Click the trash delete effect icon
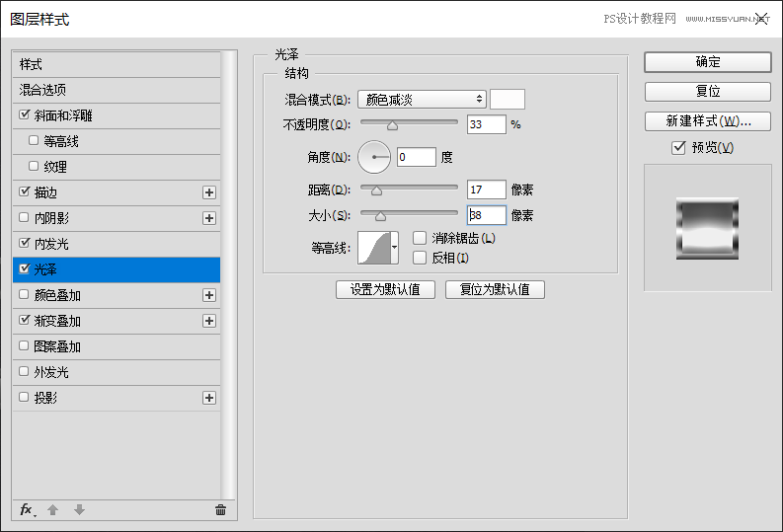The image size is (783, 532). coord(220,509)
